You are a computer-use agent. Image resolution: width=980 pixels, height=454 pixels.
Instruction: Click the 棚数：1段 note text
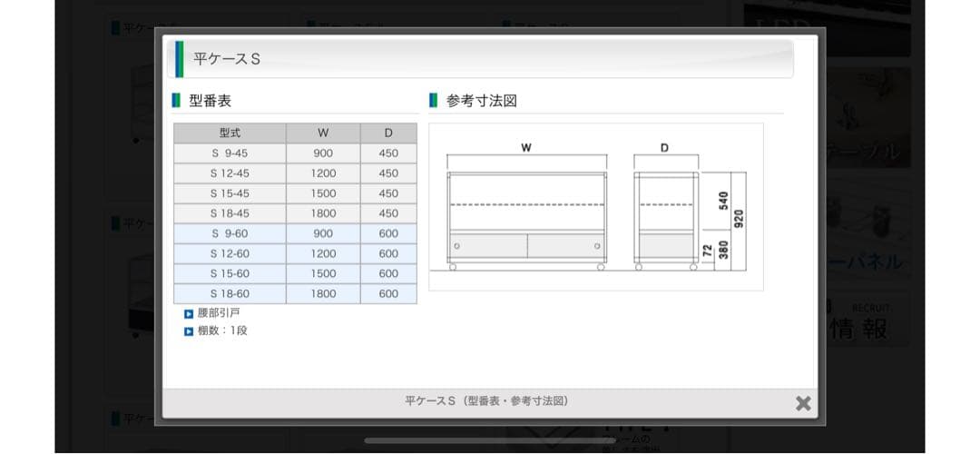coord(222,331)
